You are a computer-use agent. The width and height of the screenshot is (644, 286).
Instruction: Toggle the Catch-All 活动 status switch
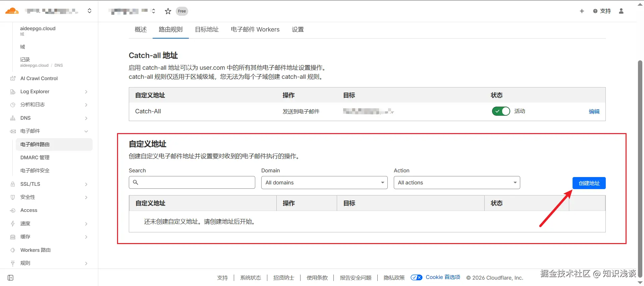click(x=501, y=111)
